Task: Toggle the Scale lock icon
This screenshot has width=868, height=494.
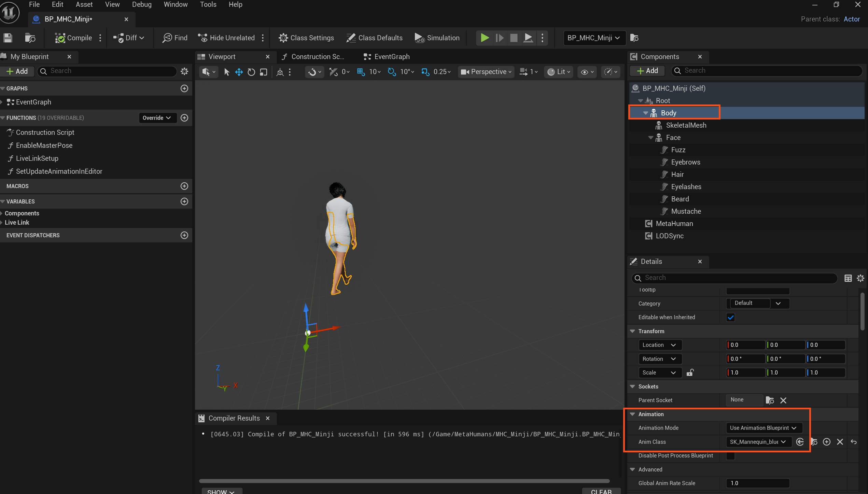Action: (690, 372)
